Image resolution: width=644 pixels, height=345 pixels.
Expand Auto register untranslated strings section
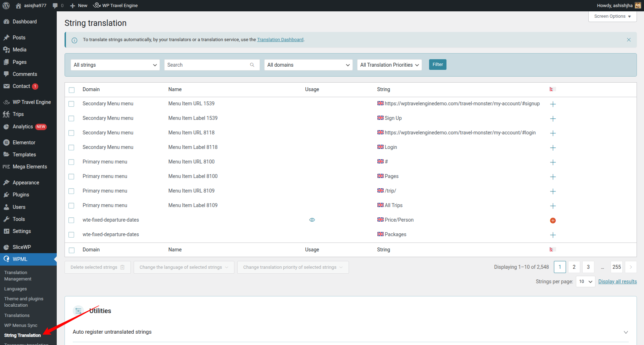coord(626,332)
